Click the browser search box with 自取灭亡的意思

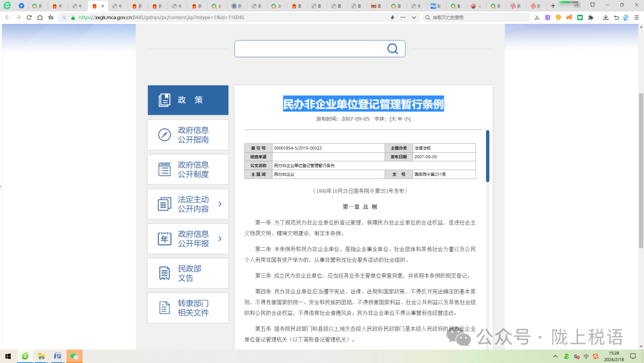tap(476, 17)
